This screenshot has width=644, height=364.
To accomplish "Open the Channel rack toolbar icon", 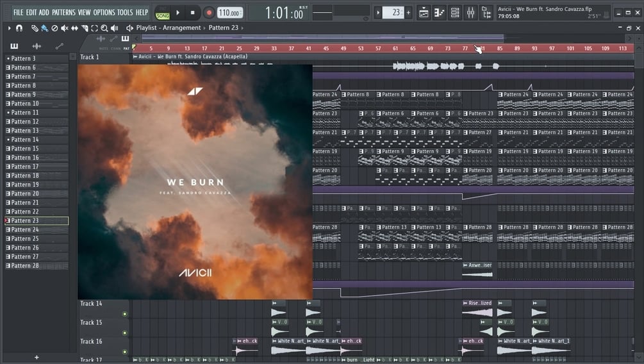I will pos(455,13).
